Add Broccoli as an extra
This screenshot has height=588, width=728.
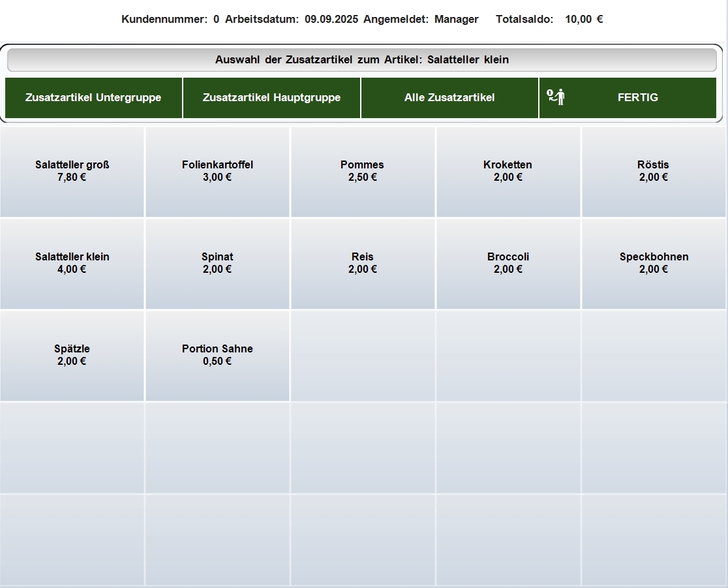click(508, 264)
